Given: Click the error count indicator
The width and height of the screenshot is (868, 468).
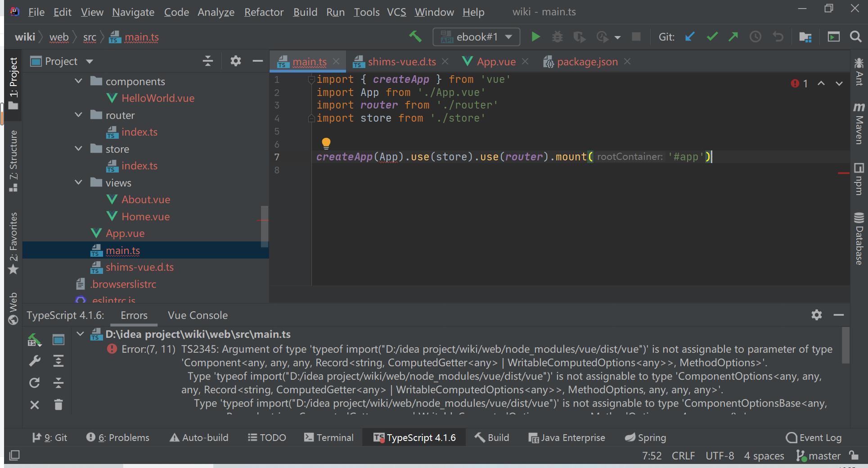Looking at the screenshot, I should pyautogui.click(x=800, y=83).
